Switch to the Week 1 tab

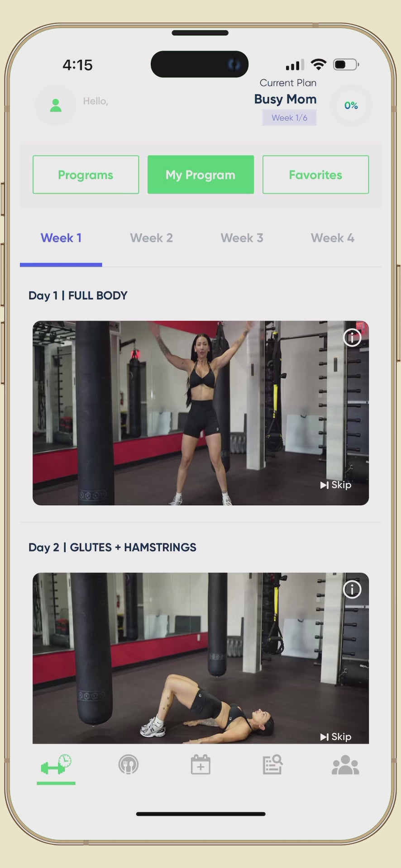[x=61, y=238]
